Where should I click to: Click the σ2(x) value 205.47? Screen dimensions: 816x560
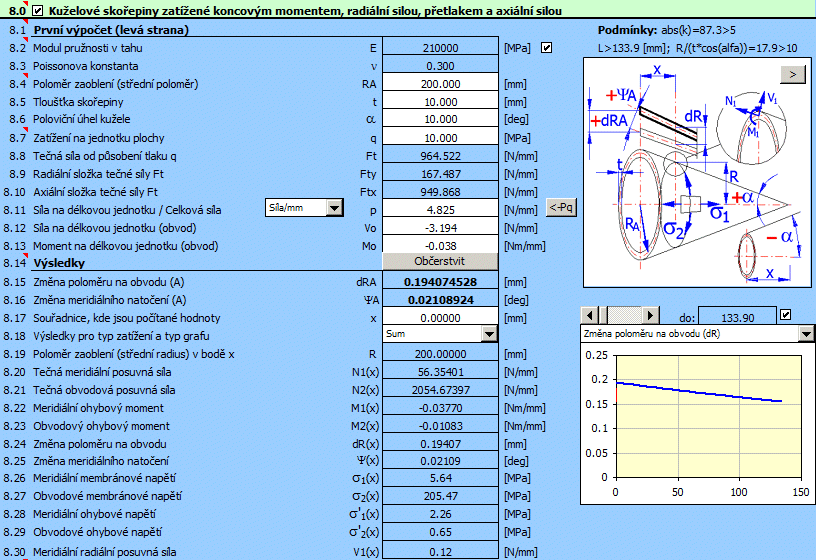click(440, 496)
